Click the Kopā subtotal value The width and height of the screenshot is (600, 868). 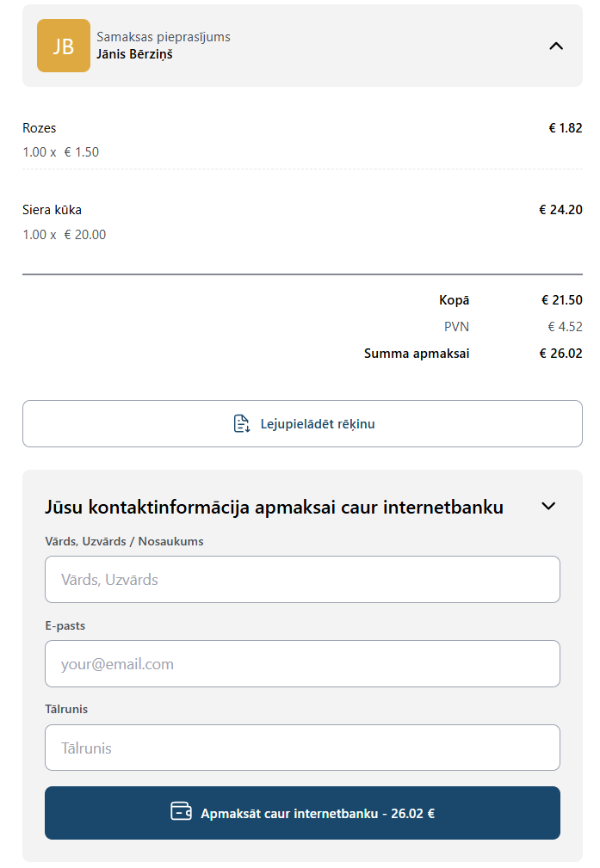[562, 300]
